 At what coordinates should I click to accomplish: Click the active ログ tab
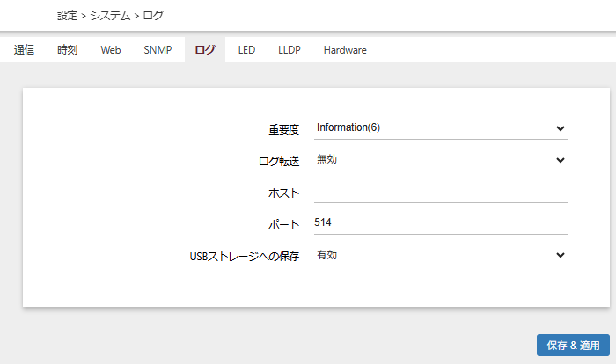(204, 50)
